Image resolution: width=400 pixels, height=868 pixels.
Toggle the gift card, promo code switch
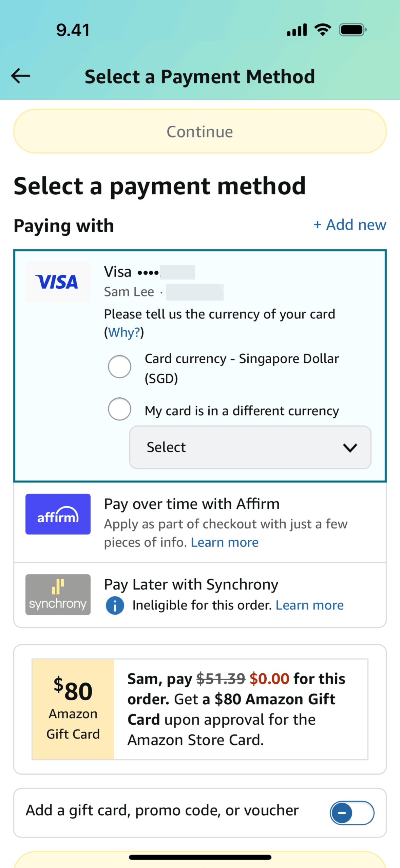352,813
